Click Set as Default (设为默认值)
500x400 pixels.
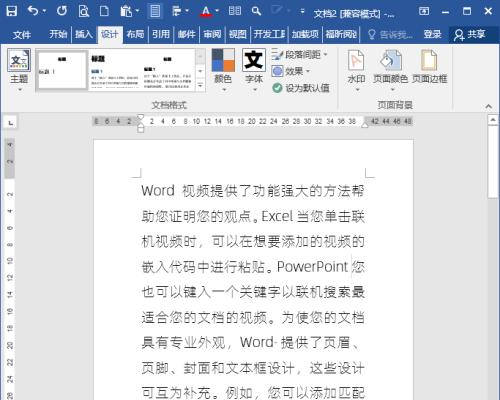pos(301,88)
